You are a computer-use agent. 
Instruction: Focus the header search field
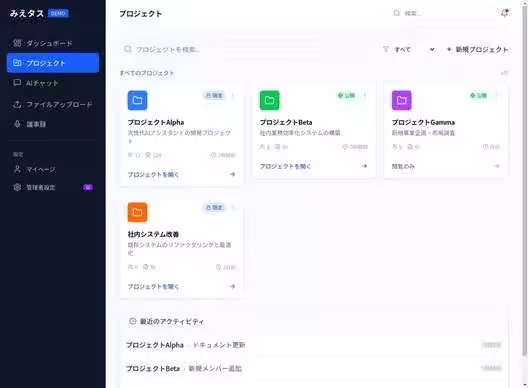pyautogui.click(x=443, y=13)
